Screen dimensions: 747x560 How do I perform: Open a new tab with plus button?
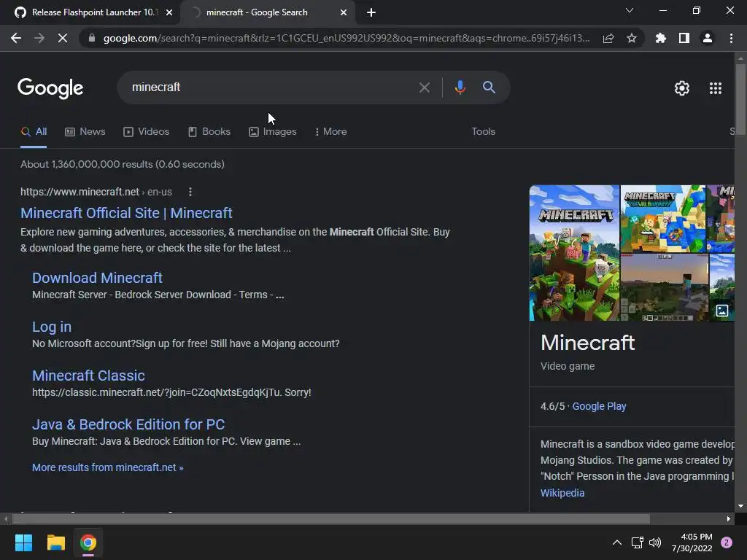(x=371, y=12)
